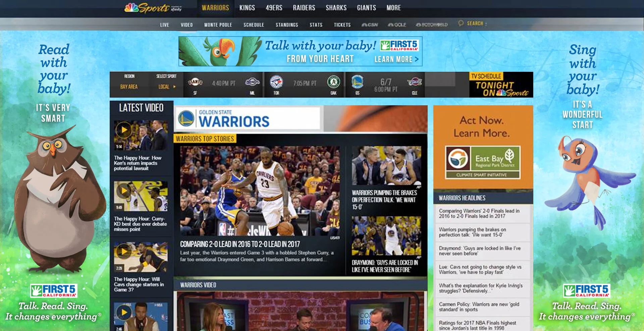Open the Giants team tab
The image size is (644, 331).
pos(366,8)
